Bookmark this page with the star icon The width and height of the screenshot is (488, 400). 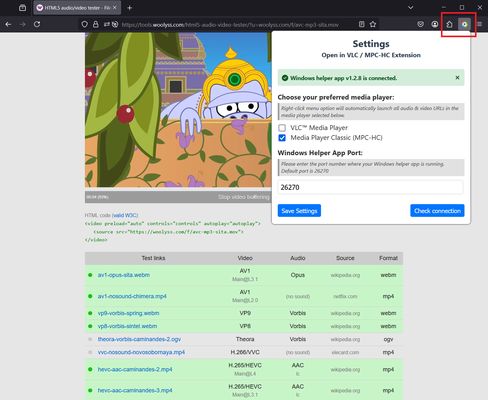(373, 24)
